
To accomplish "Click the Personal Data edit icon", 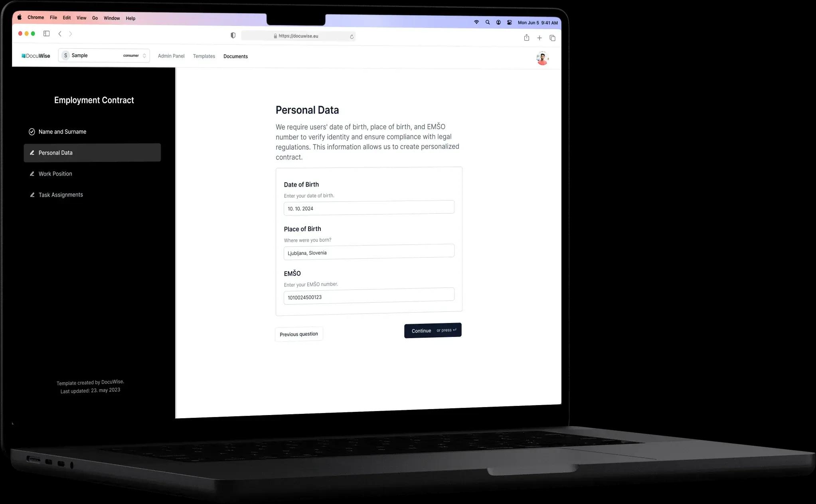I will click(x=32, y=152).
